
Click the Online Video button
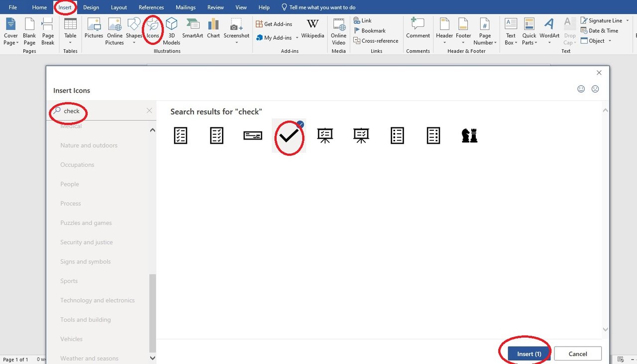click(338, 30)
